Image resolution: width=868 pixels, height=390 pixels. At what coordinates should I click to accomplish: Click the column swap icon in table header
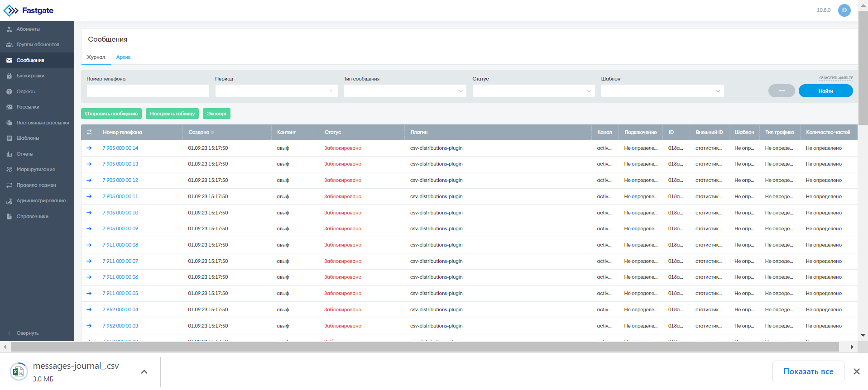pos(89,132)
